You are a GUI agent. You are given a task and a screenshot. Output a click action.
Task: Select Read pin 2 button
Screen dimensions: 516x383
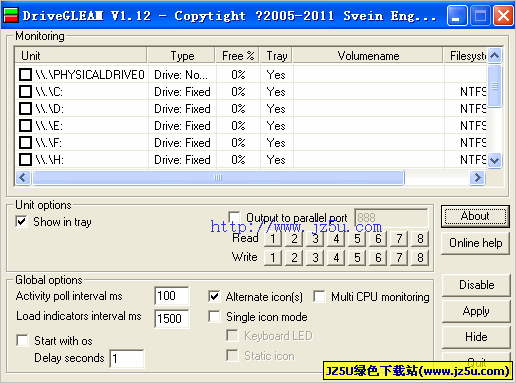click(294, 238)
